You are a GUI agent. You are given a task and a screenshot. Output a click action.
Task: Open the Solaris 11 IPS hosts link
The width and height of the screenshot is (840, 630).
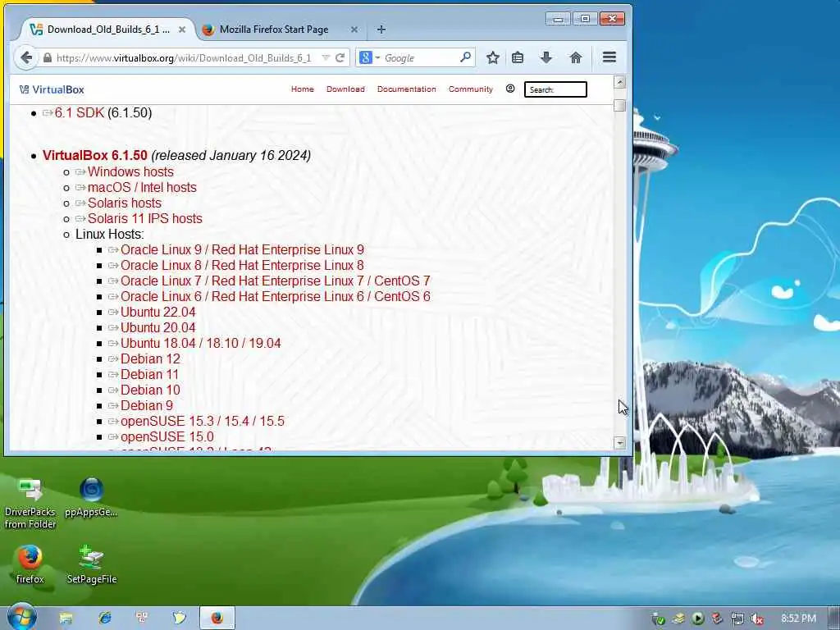(144, 218)
